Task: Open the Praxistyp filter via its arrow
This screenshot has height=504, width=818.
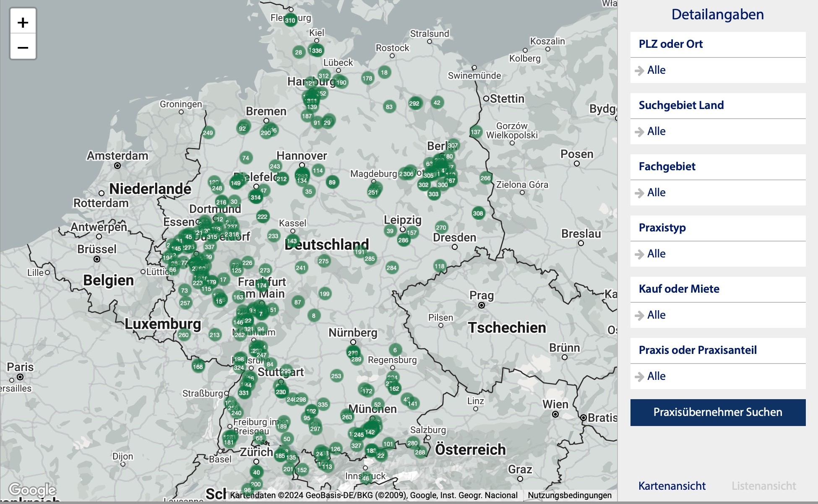Action: point(640,254)
